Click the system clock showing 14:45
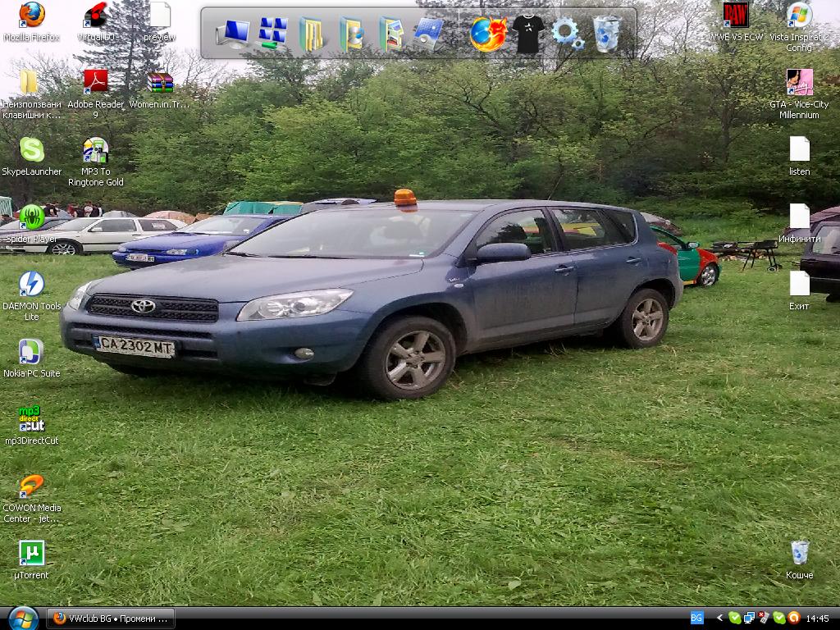Viewport: 840px width, 630px height. pyautogui.click(x=817, y=619)
